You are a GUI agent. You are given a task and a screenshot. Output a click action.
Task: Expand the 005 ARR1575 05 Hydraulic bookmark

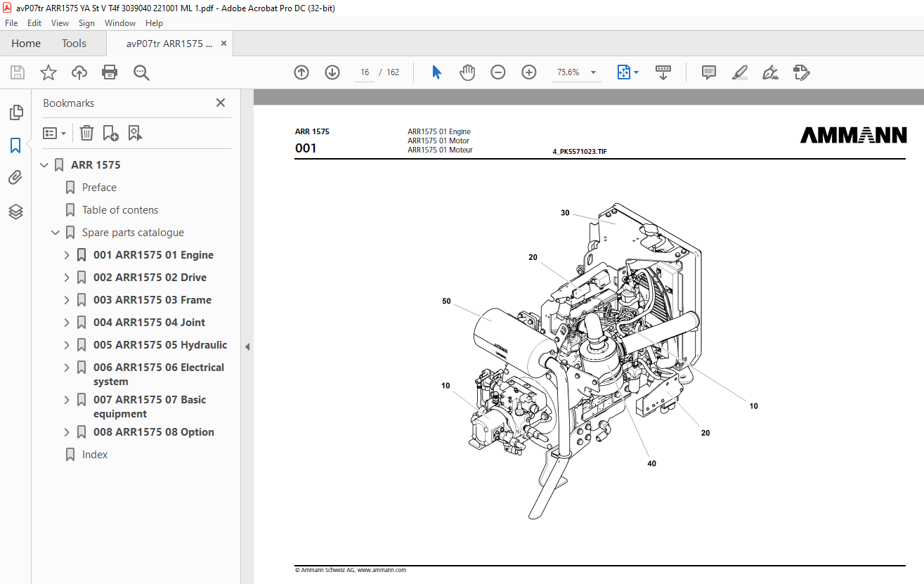pos(67,345)
